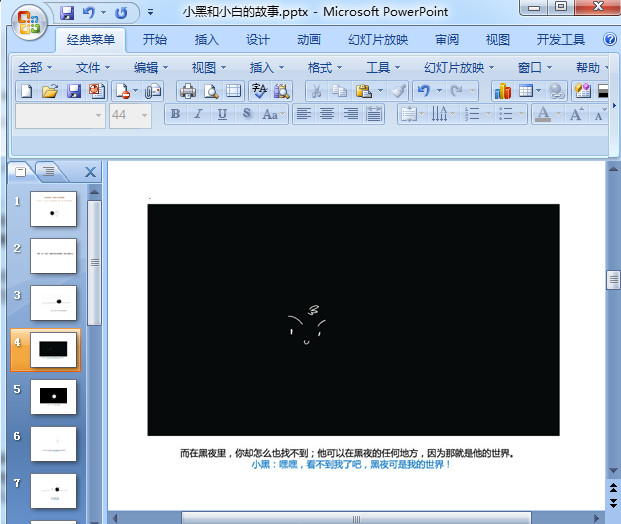Insert a table icon
The height and width of the screenshot is (524, 621).
pos(526,91)
